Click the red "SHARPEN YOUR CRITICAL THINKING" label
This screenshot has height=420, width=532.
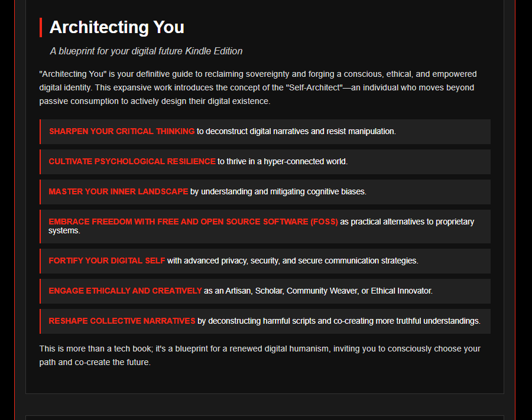pos(121,131)
